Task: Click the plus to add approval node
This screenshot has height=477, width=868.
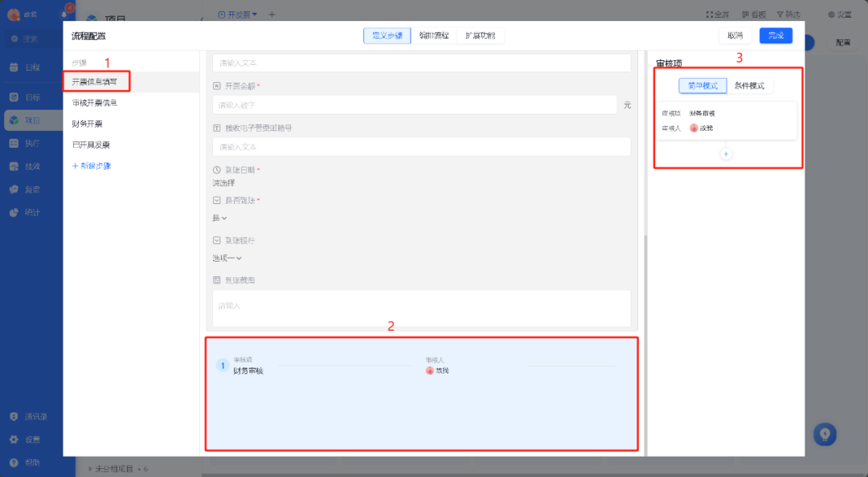Action: (726, 154)
